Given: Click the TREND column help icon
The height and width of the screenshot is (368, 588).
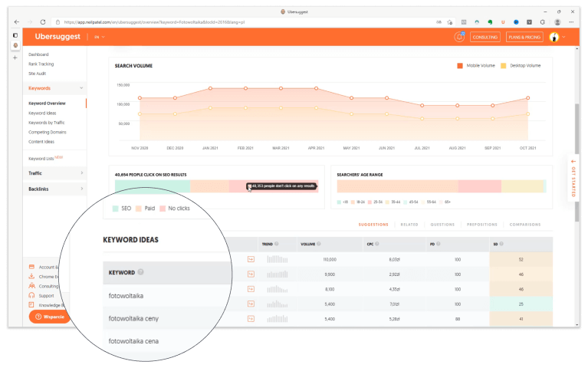Looking at the screenshot, I should (277, 244).
